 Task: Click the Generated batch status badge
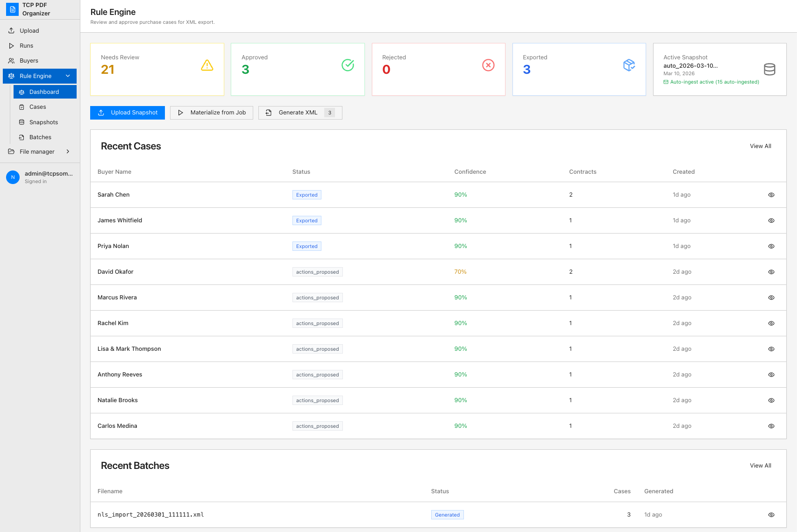click(447, 515)
